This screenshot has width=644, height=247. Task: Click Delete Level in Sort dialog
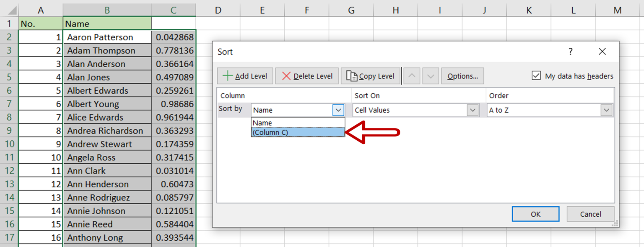(x=307, y=76)
